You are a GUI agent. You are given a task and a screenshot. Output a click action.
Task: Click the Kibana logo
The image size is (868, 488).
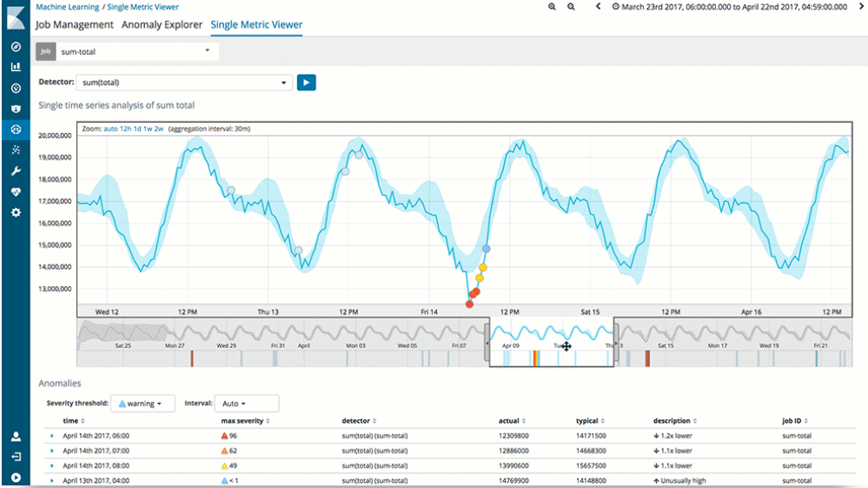tap(15, 17)
